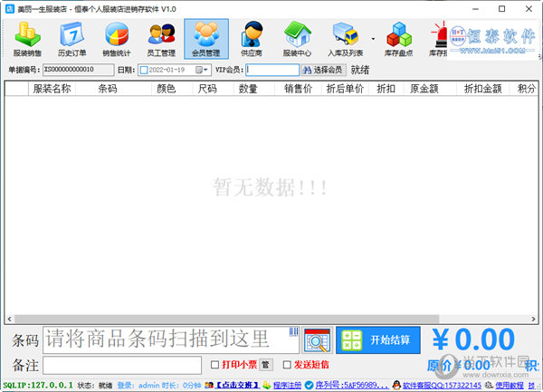Click the scroll right arrow

tap(533, 319)
